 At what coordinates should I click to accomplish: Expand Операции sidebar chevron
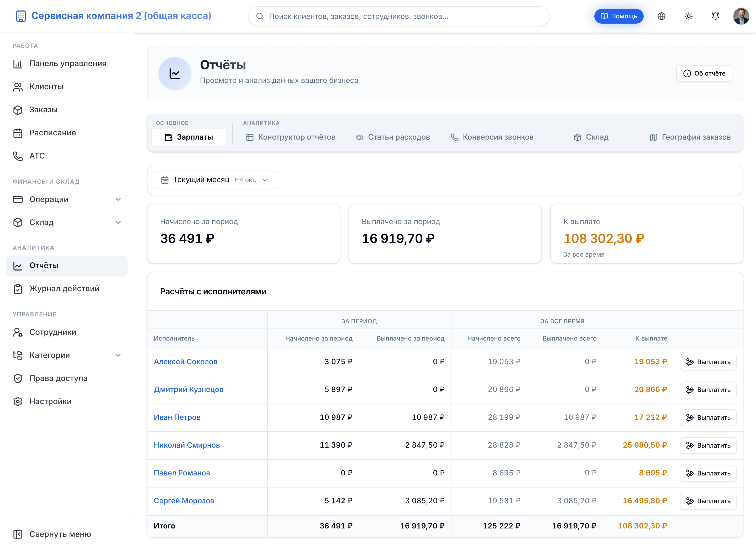(x=118, y=199)
